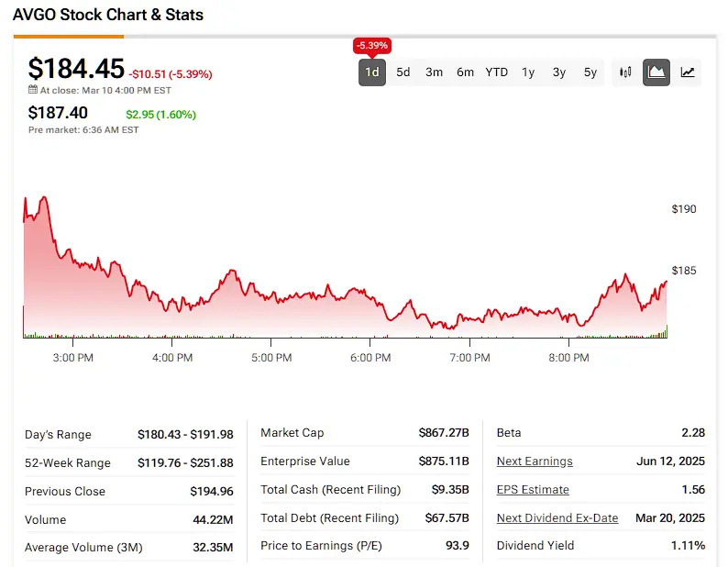Click the 3:00 PM axis label
The width and height of the screenshot is (728, 567).
[73, 358]
